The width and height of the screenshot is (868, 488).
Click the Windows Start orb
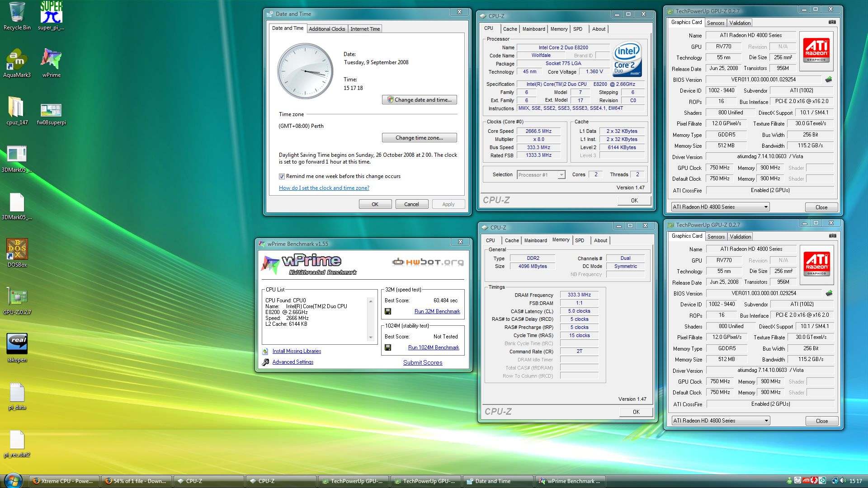coord(13,480)
